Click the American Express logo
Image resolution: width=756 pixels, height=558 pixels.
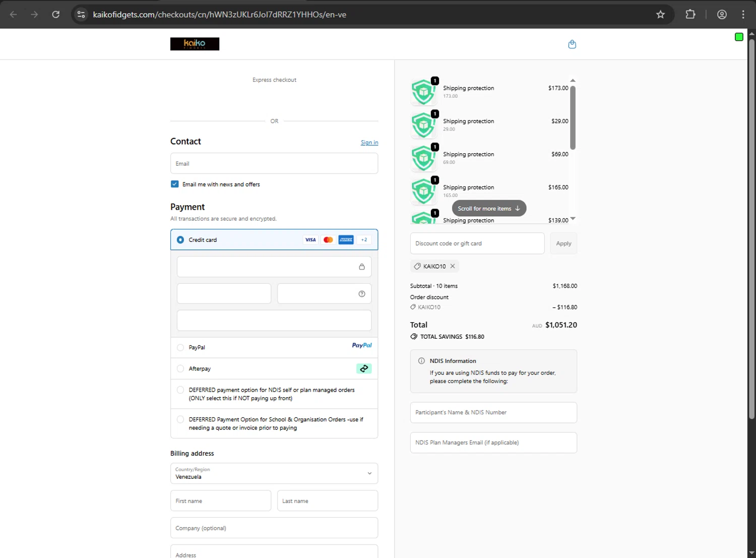pyautogui.click(x=346, y=240)
